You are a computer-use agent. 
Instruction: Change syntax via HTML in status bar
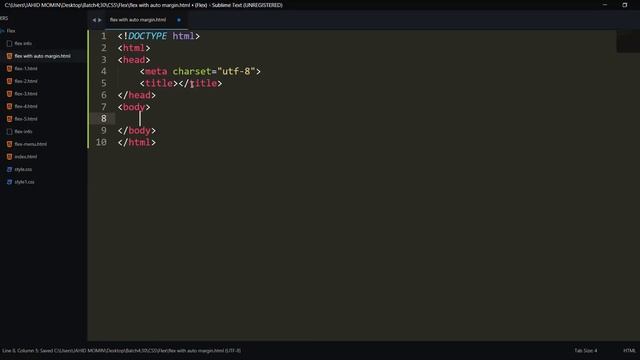(629, 351)
